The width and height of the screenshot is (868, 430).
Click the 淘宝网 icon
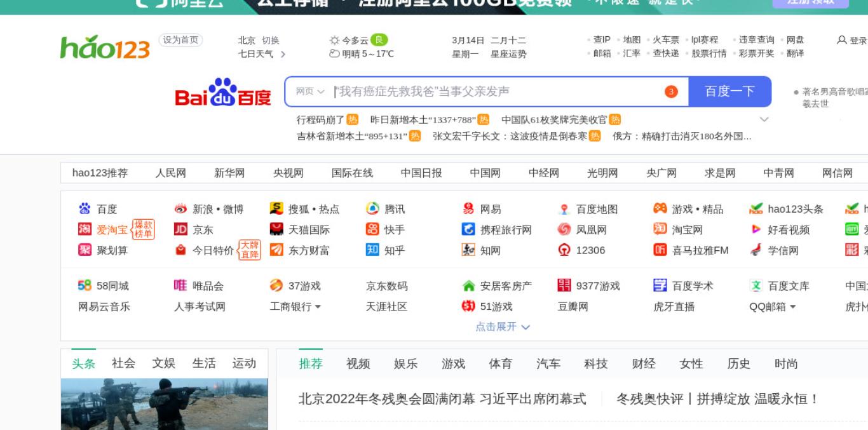pyautogui.click(x=660, y=229)
